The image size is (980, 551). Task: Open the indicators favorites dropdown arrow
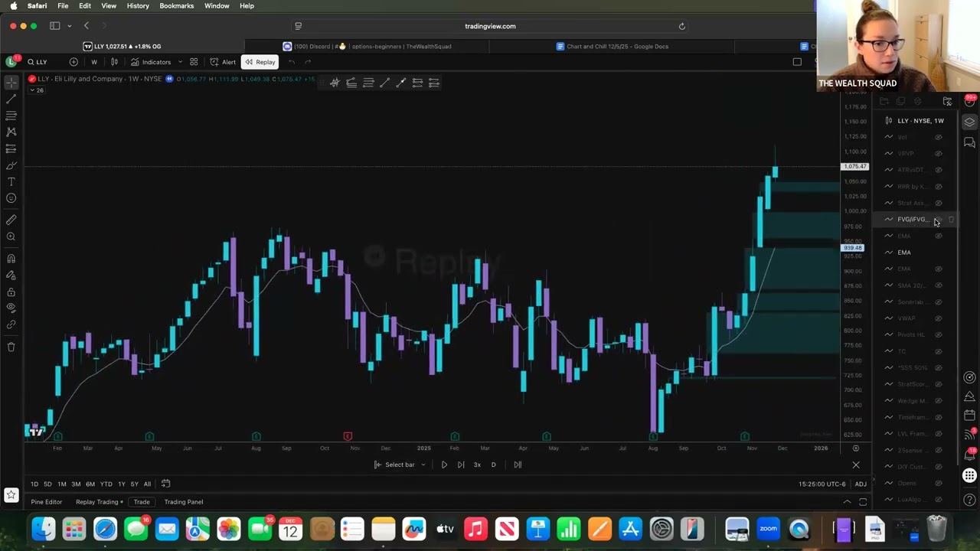[x=180, y=62]
